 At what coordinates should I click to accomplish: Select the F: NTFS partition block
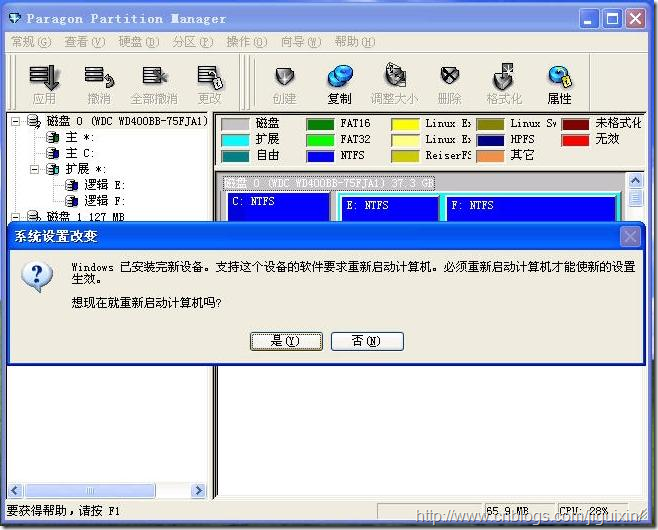pyautogui.click(x=531, y=209)
